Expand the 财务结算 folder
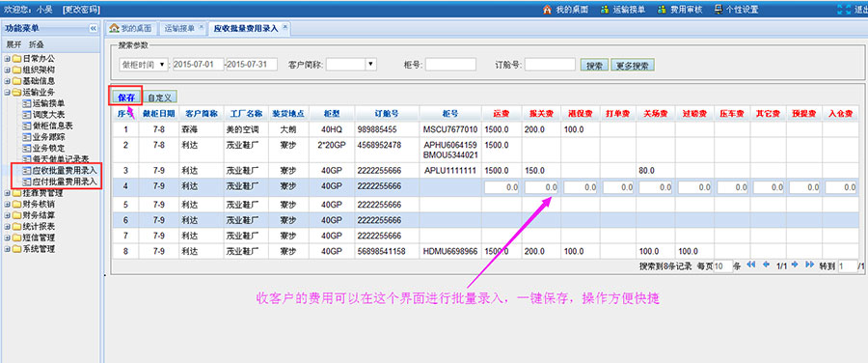The image size is (868, 363). click(7, 215)
